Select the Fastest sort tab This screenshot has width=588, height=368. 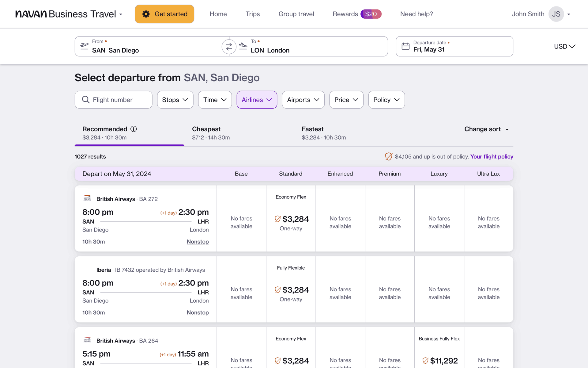349,133
